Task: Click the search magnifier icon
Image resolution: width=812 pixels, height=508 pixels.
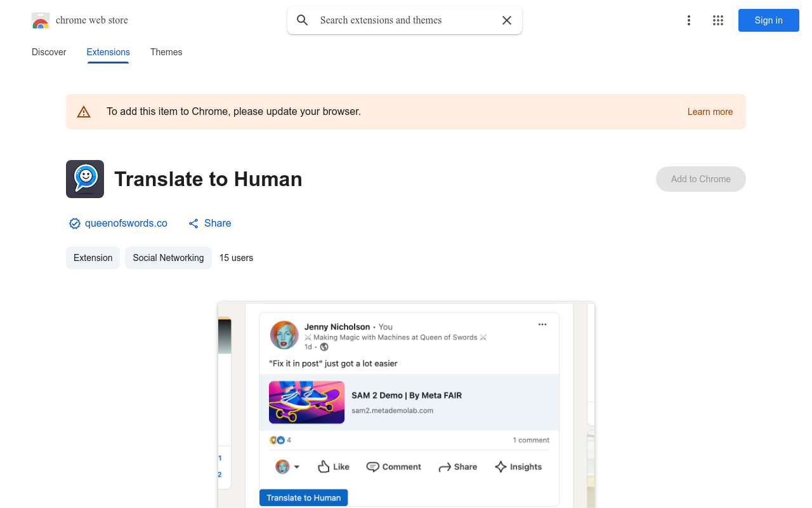Action: click(x=303, y=20)
